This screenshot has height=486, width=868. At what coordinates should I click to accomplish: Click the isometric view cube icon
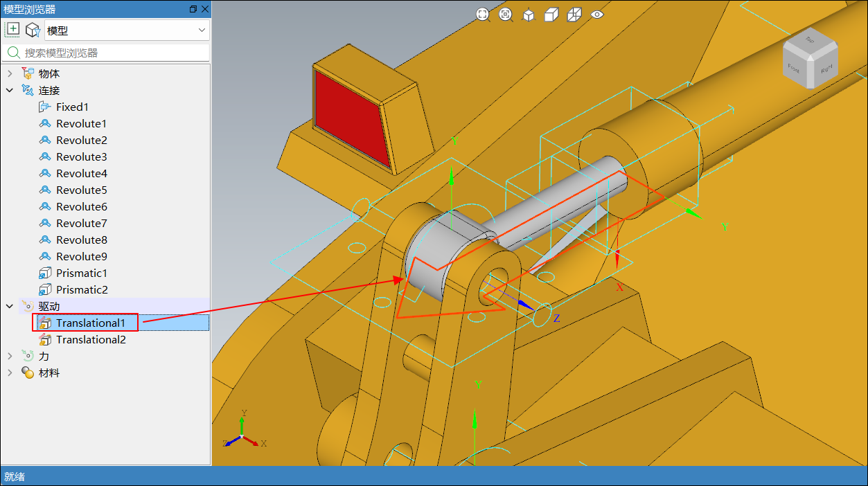[x=529, y=15]
